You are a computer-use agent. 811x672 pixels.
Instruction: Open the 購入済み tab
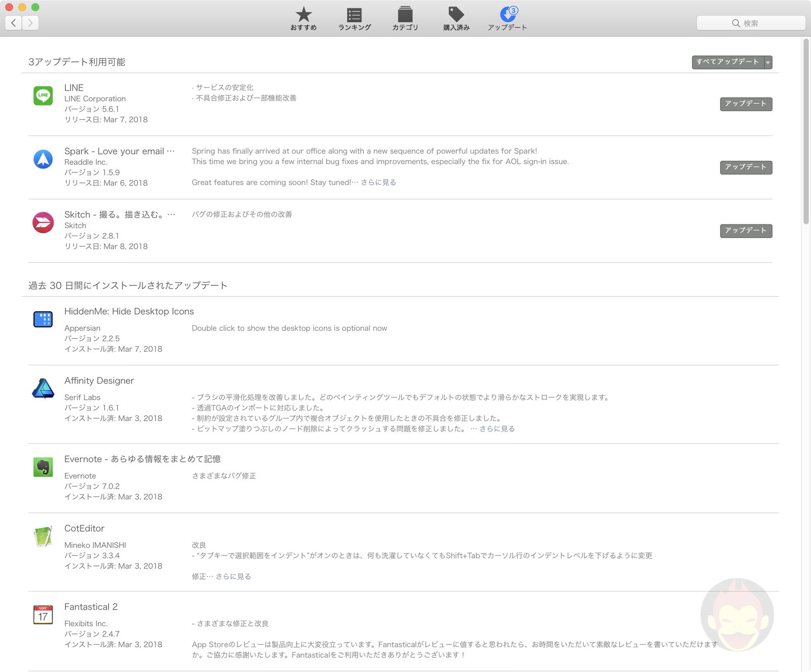coord(456,19)
